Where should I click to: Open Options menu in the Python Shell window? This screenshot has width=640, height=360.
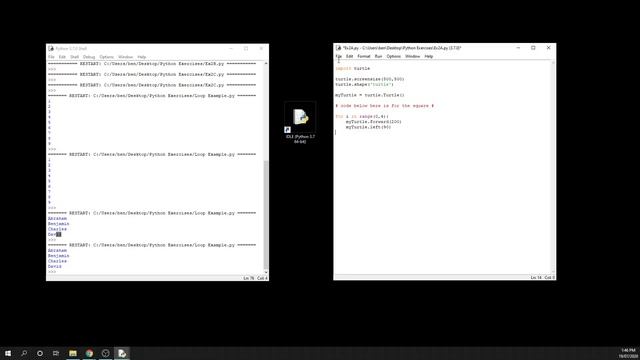107,57
